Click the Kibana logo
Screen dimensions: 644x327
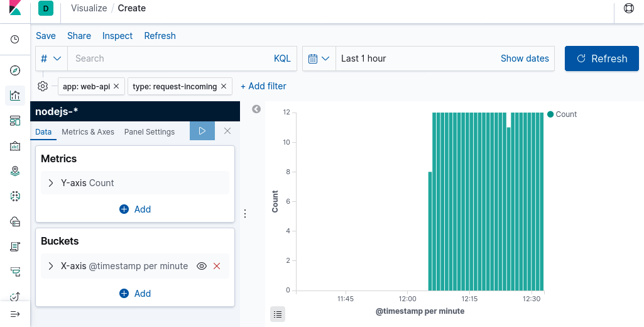[15, 8]
